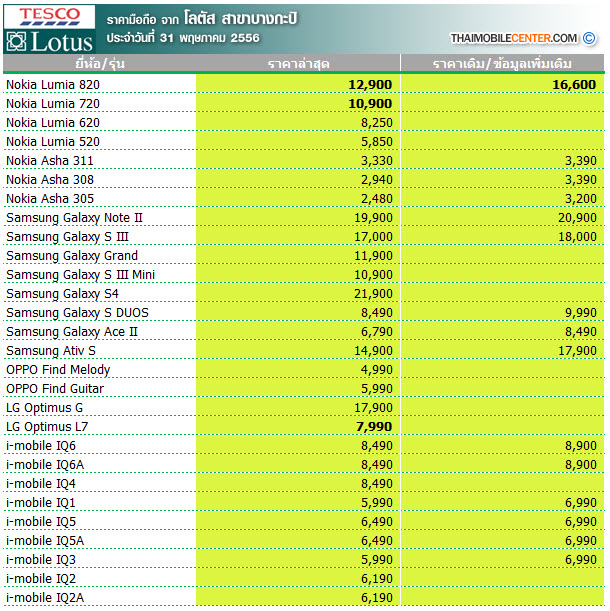Click the 18,000 original price value

point(577,237)
